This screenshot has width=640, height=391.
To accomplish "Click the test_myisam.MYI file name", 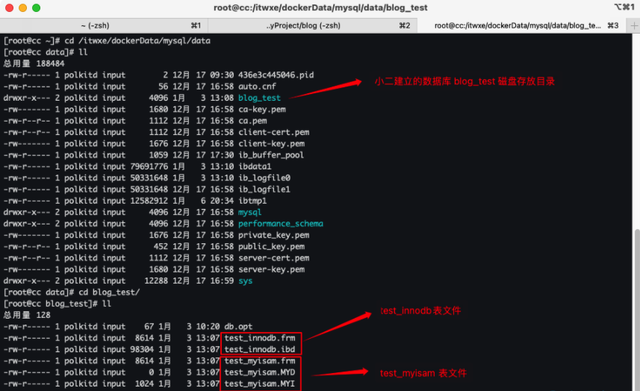I will coord(260,384).
